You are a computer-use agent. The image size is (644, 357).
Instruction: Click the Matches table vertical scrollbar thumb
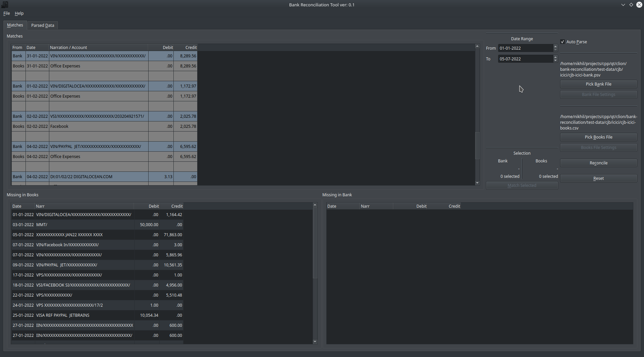click(477, 146)
